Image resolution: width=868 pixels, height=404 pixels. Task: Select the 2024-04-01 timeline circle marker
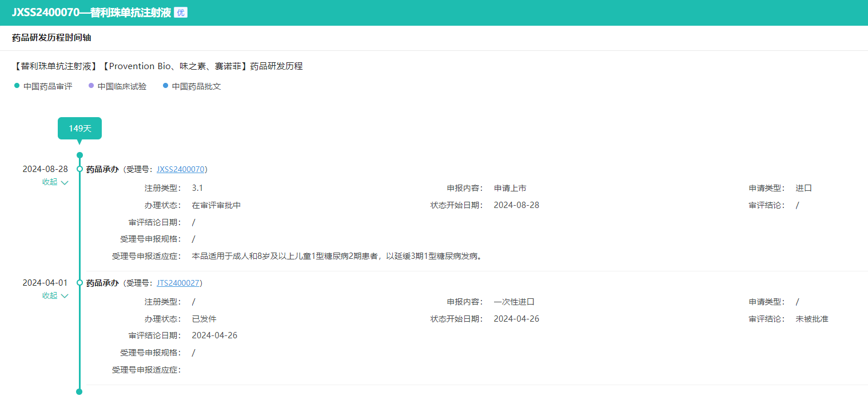point(79,283)
